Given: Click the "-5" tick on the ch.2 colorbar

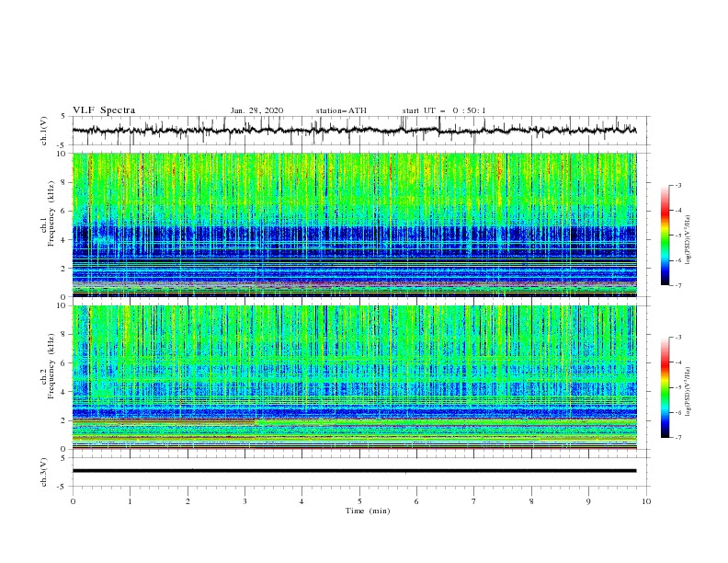Looking at the screenshot, I should coord(677,387).
